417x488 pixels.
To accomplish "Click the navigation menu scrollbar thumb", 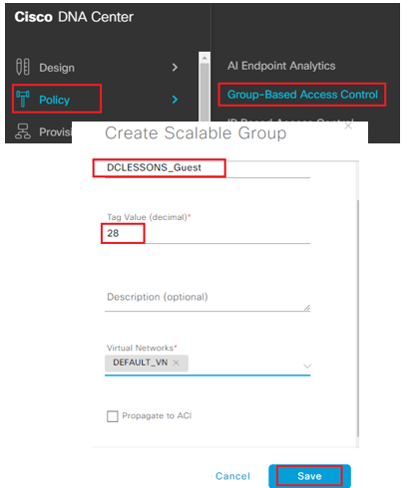I will [x=204, y=92].
